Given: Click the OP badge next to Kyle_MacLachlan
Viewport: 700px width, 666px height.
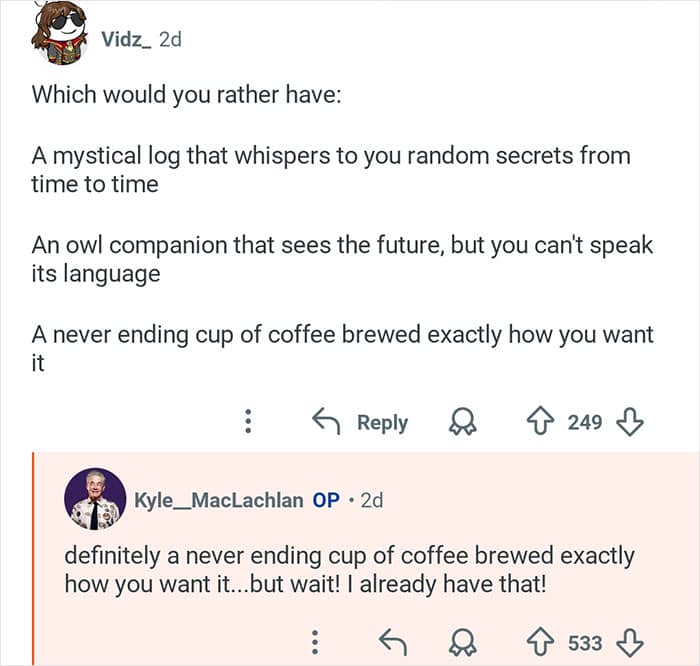Looking at the screenshot, I should pyautogui.click(x=326, y=500).
